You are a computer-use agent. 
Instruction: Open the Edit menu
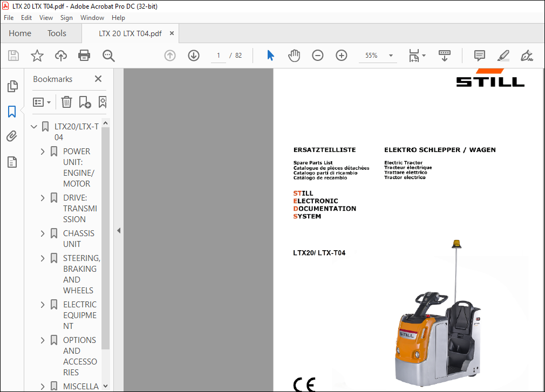(26, 18)
